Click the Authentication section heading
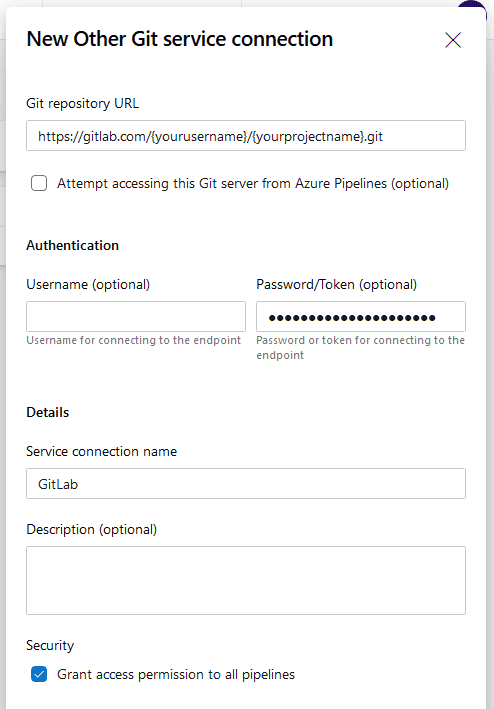This screenshot has width=494, height=709. 72,245
